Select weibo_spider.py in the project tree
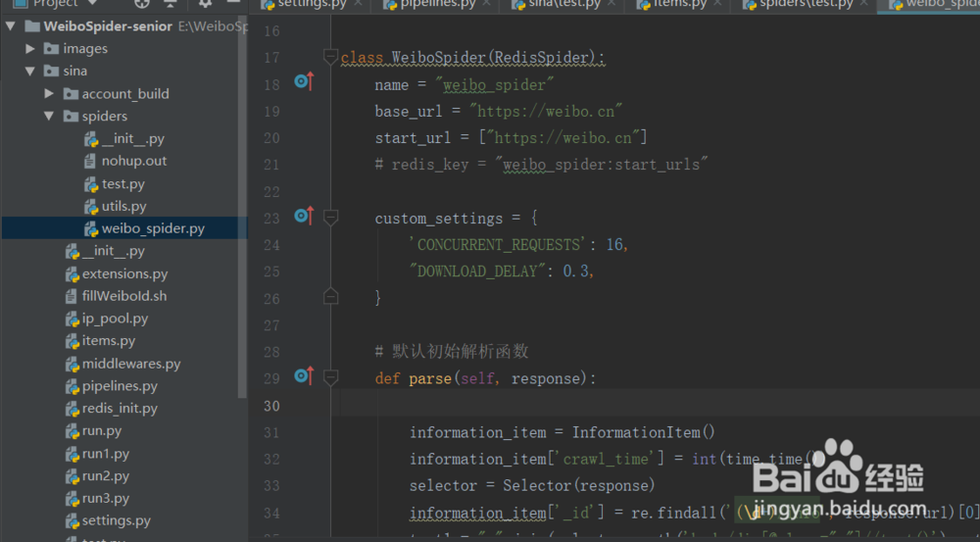Image resolution: width=980 pixels, height=542 pixels. point(123,228)
